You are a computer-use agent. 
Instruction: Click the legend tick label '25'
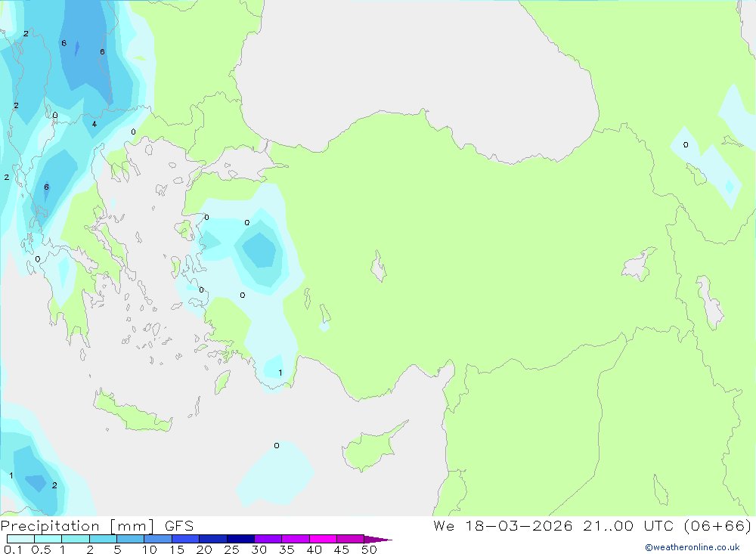[x=231, y=549]
